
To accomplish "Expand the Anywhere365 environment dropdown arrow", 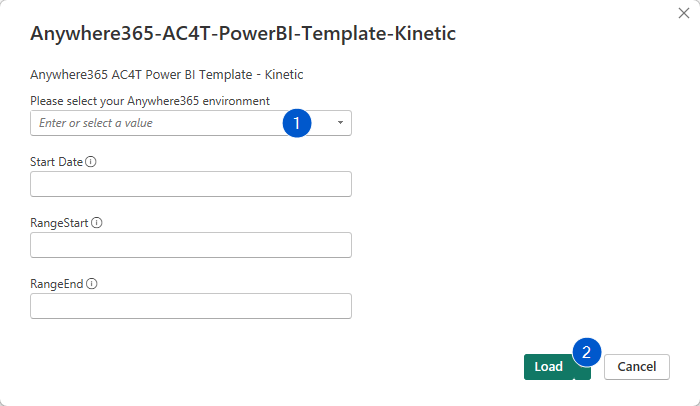I will (x=340, y=123).
